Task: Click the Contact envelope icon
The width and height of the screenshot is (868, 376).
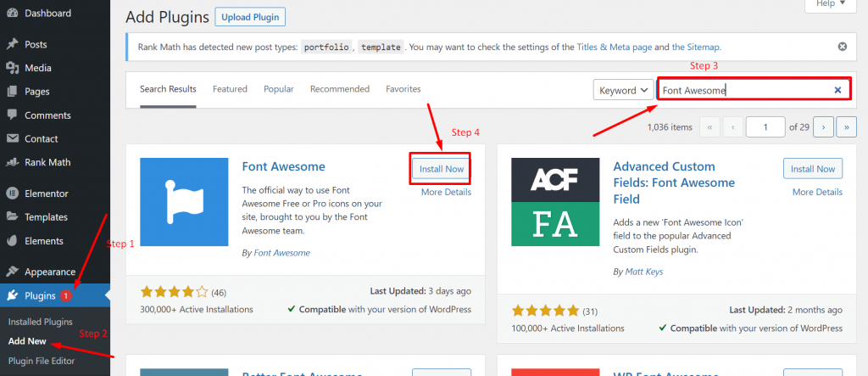Action: pyautogui.click(x=12, y=138)
